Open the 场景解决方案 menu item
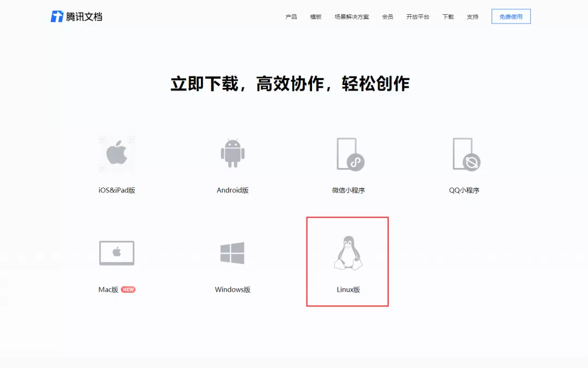The height and width of the screenshot is (368, 588). coord(352,16)
